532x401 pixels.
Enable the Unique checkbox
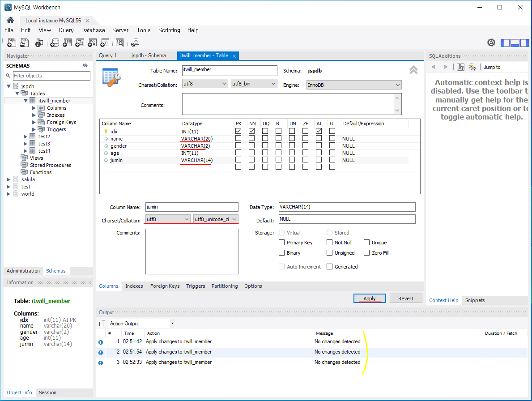[367, 242]
